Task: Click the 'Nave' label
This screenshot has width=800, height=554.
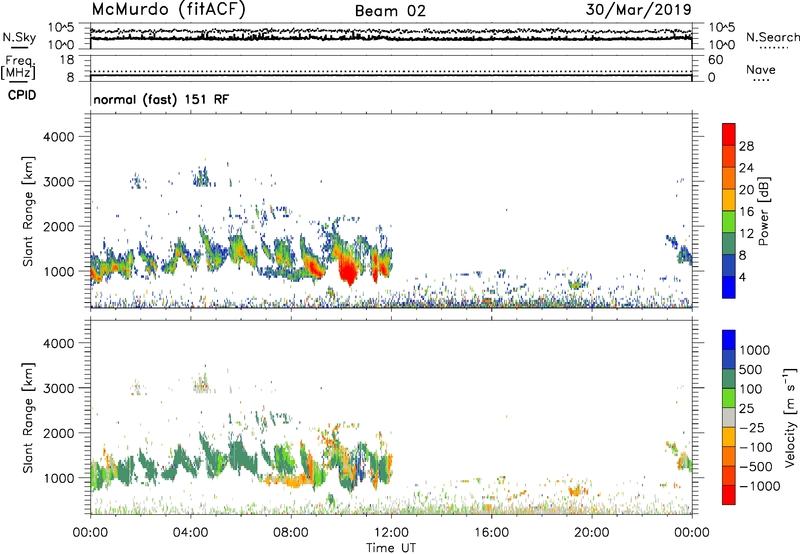Action: tap(761, 69)
